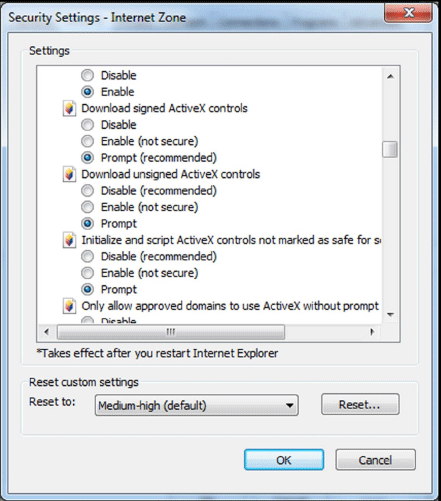Choose Enable (not secure) for unsigned ActiveX controls
The width and height of the screenshot is (441, 501).
coord(88,207)
